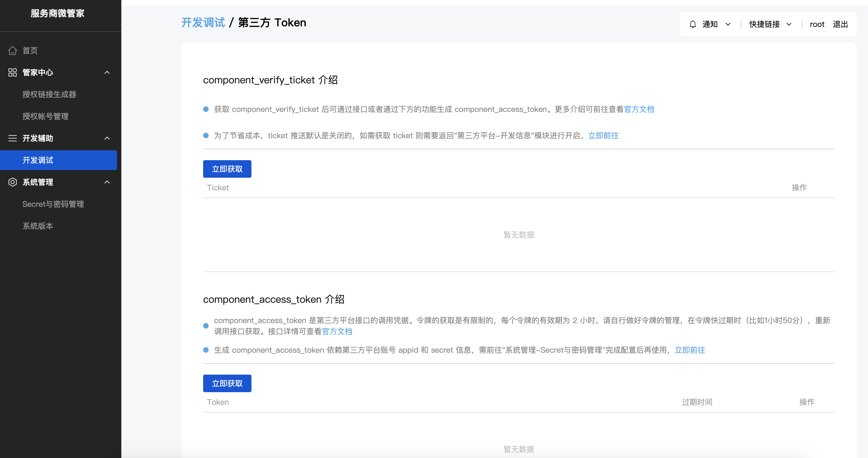Screen dimensions: 868x458
Task: Click the component_verify_ticket 介绍 heading
Action: [270, 80]
